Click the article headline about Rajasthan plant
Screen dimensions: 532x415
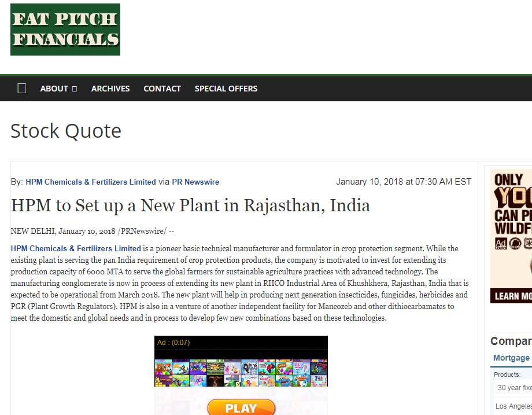(190, 205)
